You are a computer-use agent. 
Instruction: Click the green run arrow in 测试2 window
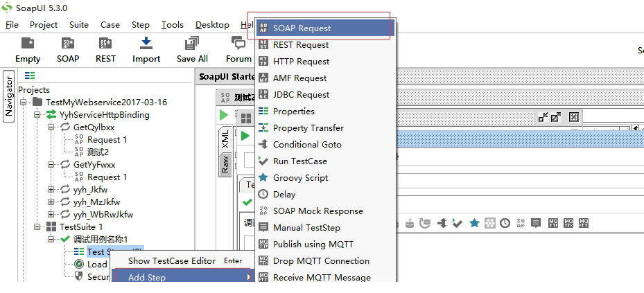click(224, 115)
